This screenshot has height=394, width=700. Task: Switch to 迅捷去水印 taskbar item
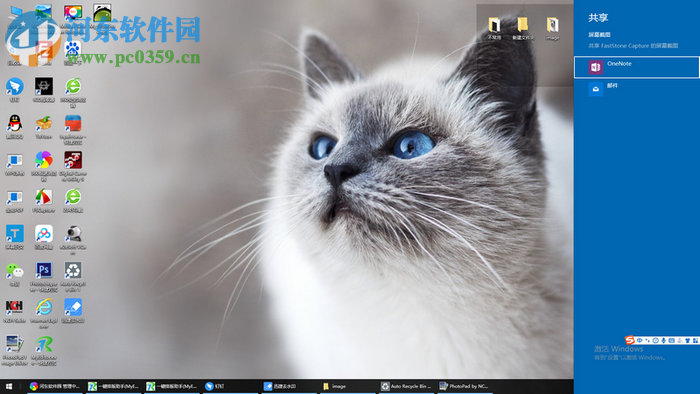click(x=288, y=386)
